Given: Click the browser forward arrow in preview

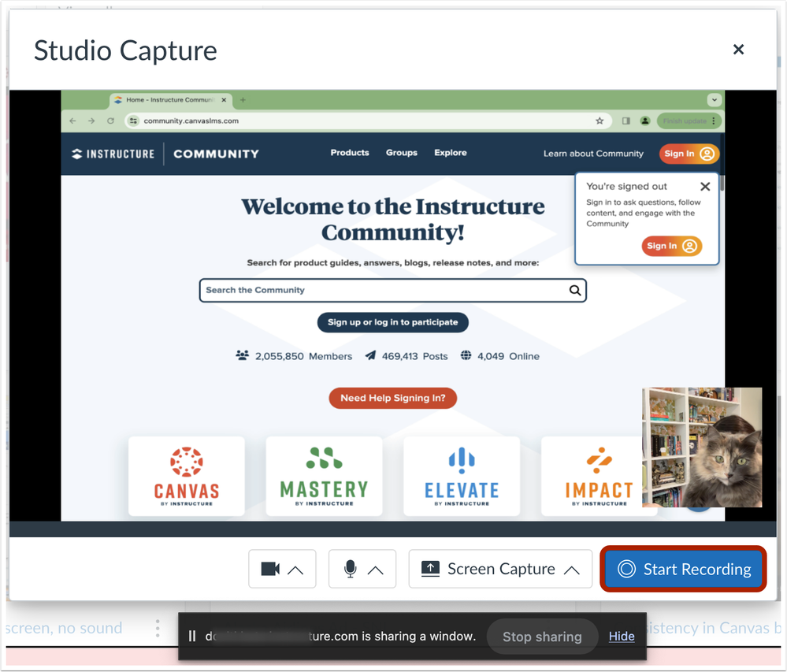Looking at the screenshot, I should pos(91,121).
